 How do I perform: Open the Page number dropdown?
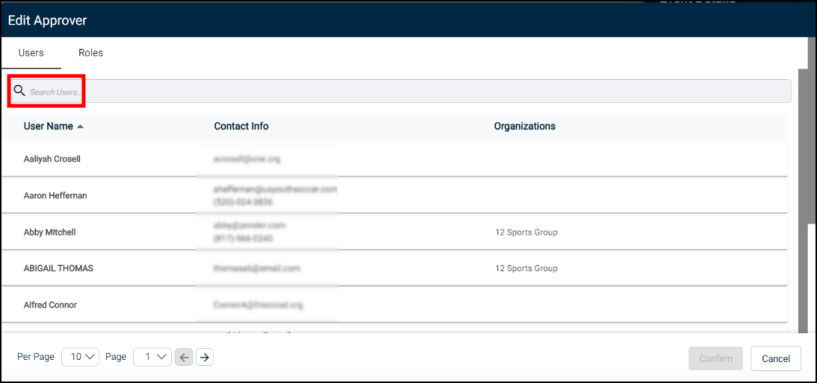[152, 357]
